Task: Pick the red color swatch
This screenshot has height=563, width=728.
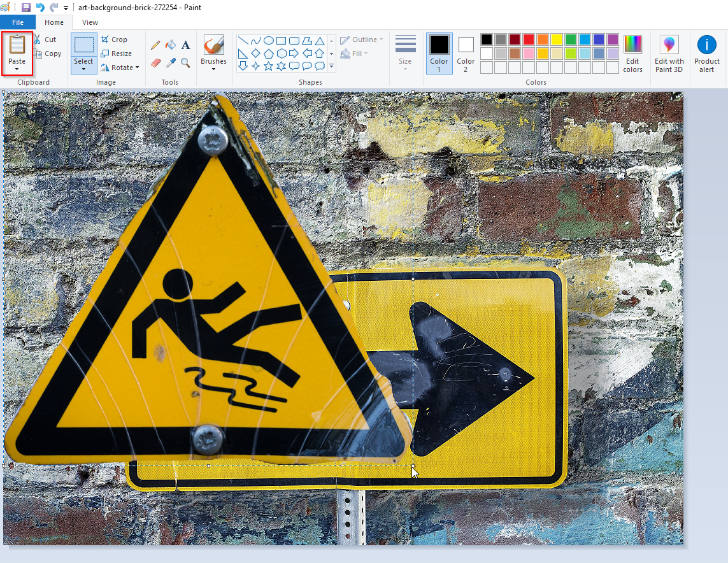Action: pos(527,39)
